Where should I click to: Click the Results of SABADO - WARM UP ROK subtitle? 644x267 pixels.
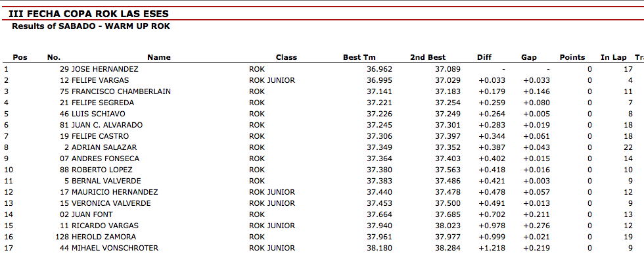point(91,26)
